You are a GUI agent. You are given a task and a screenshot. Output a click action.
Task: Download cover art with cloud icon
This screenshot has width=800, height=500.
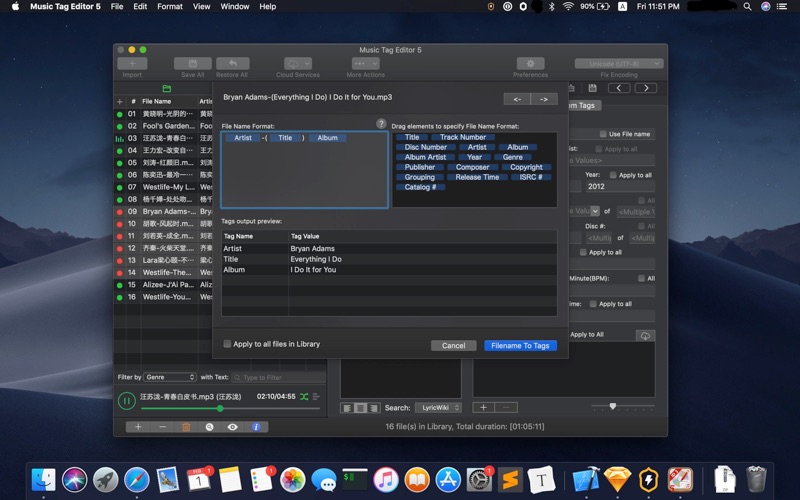[x=645, y=335]
